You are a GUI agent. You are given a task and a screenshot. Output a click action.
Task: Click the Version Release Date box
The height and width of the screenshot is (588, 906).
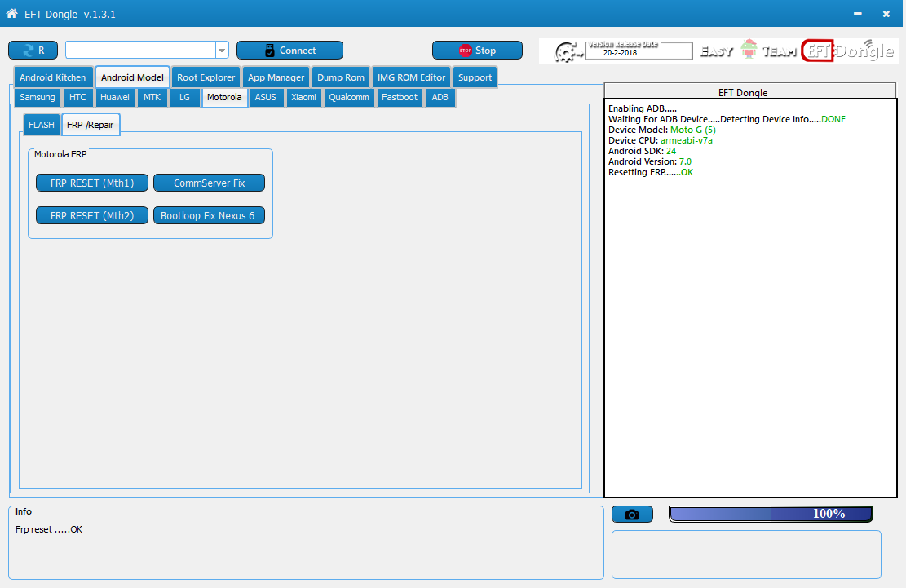click(639, 51)
